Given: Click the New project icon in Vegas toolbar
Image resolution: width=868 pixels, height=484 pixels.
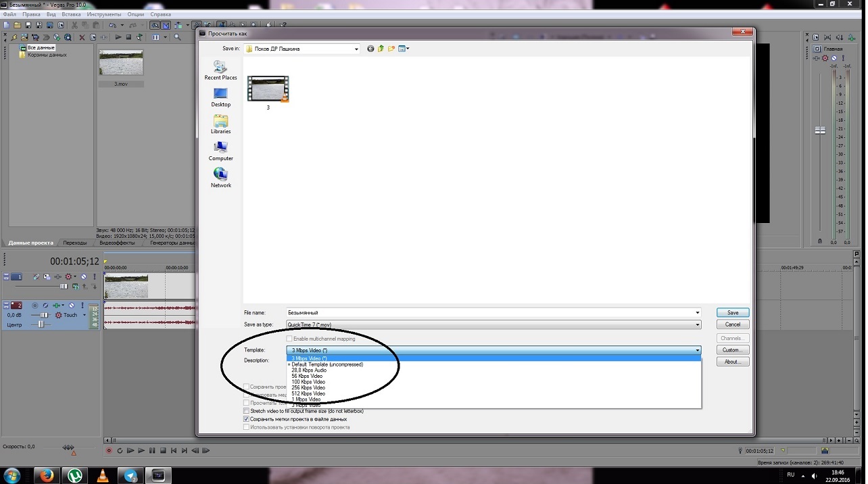Looking at the screenshot, I should pos(6,26).
